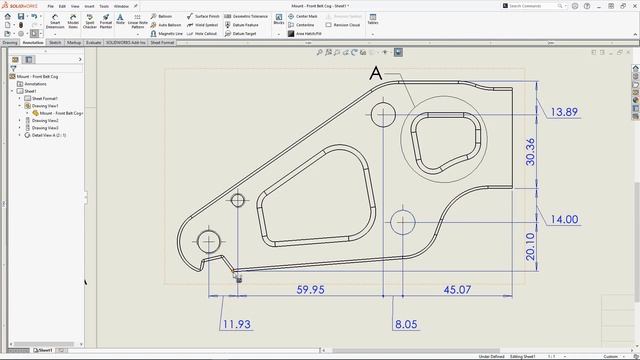Click the Search Commands field
The width and height of the screenshot is (640, 360).
[535, 6]
